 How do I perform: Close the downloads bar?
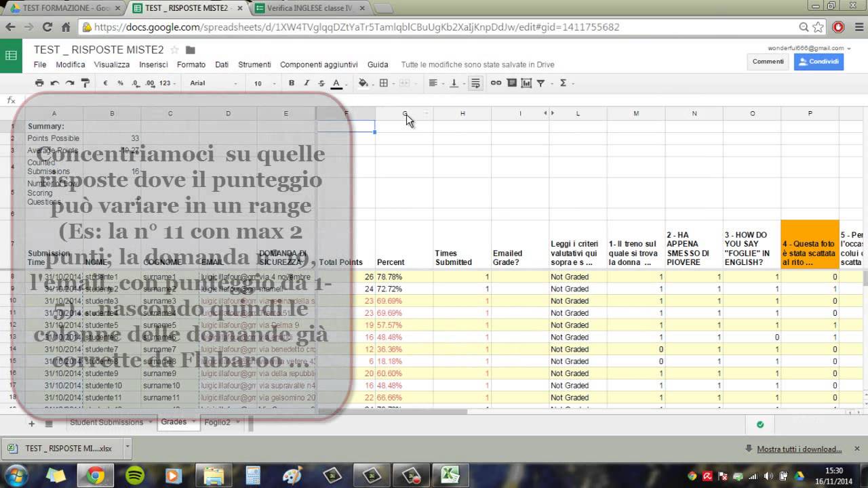click(x=857, y=448)
